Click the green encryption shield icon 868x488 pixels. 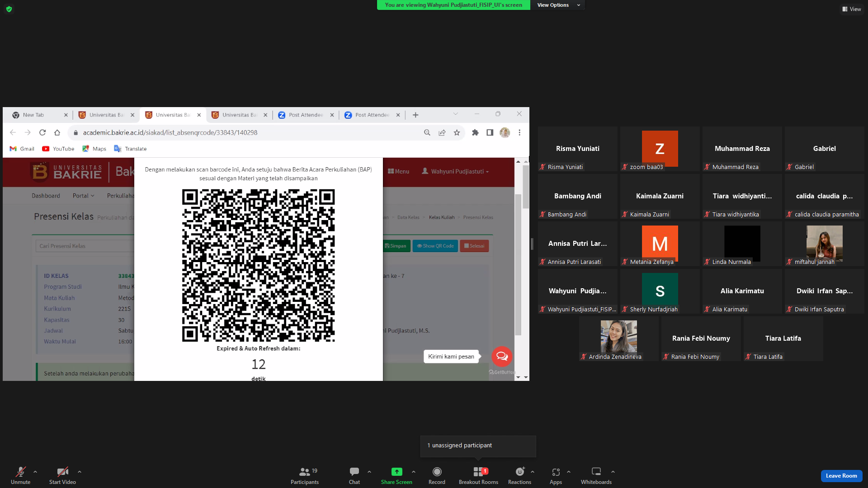[x=9, y=9]
